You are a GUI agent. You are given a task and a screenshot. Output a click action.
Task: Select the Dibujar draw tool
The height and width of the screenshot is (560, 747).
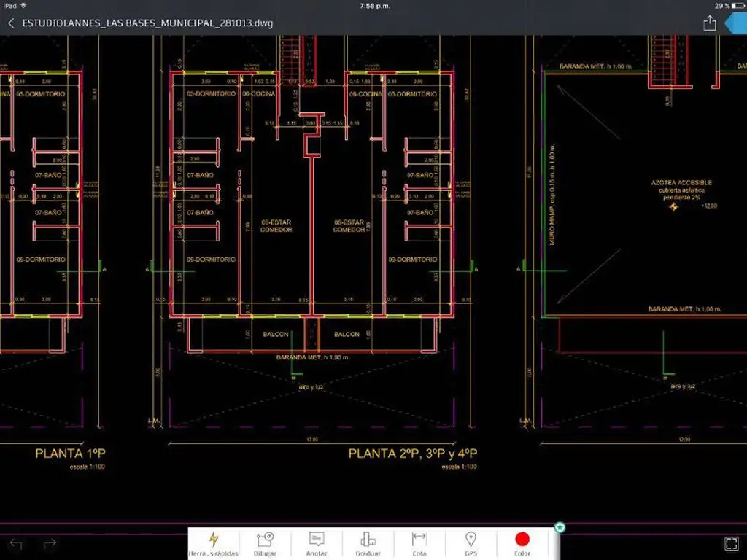[x=265, y=543]
